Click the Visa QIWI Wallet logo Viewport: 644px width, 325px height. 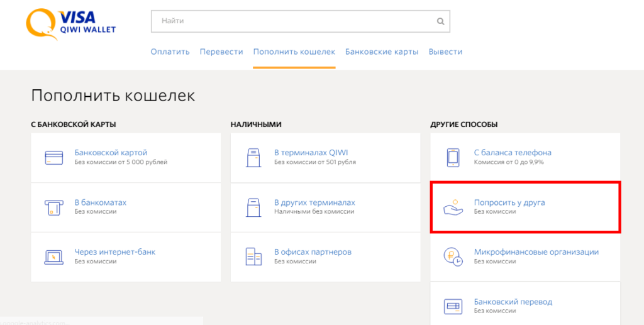pyautogui.click(x=70, y=23)
